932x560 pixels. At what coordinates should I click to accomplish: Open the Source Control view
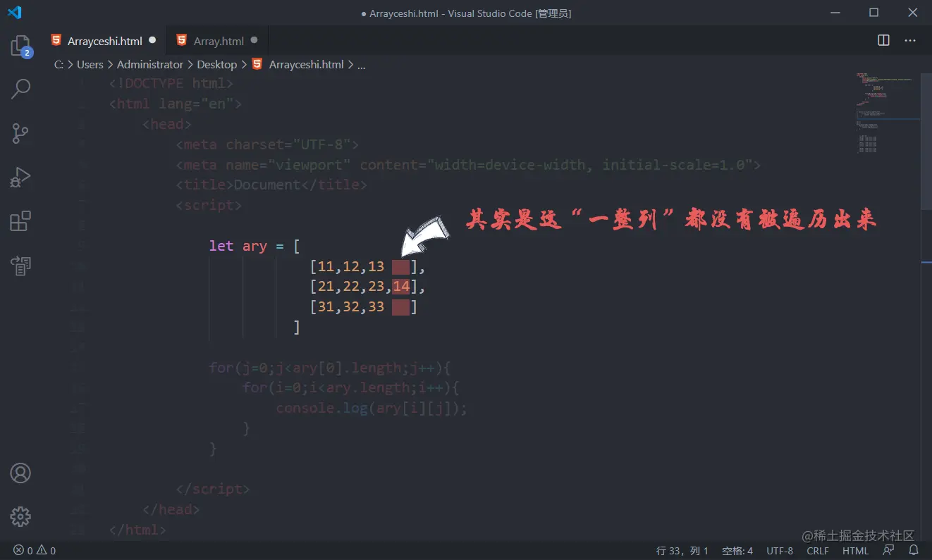coord(20,132)
